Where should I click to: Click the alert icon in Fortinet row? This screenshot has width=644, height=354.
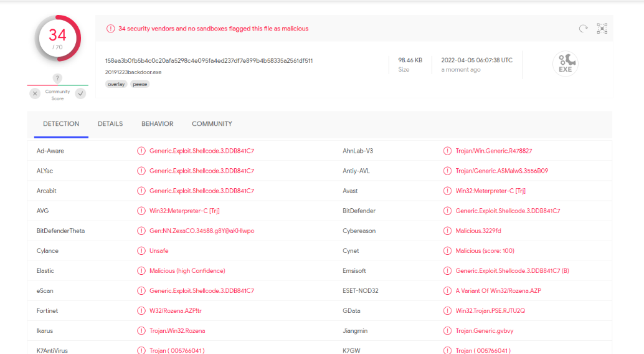coord(141,311)
